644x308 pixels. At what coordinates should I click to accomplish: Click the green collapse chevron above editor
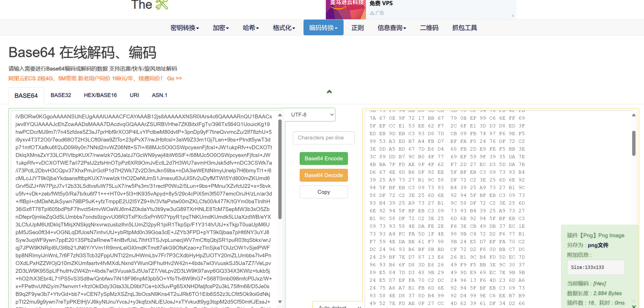click(329, 92)
